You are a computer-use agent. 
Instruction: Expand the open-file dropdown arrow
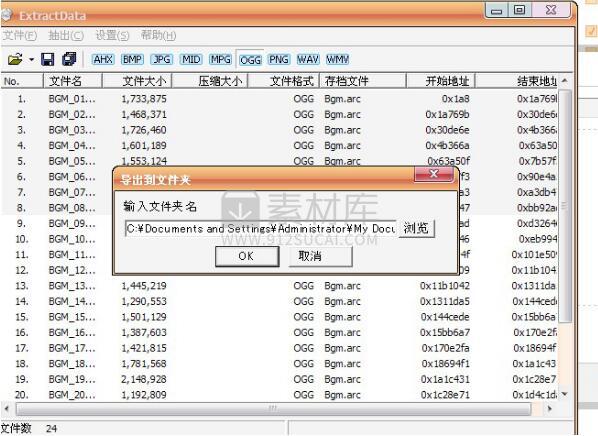point(31,60)
